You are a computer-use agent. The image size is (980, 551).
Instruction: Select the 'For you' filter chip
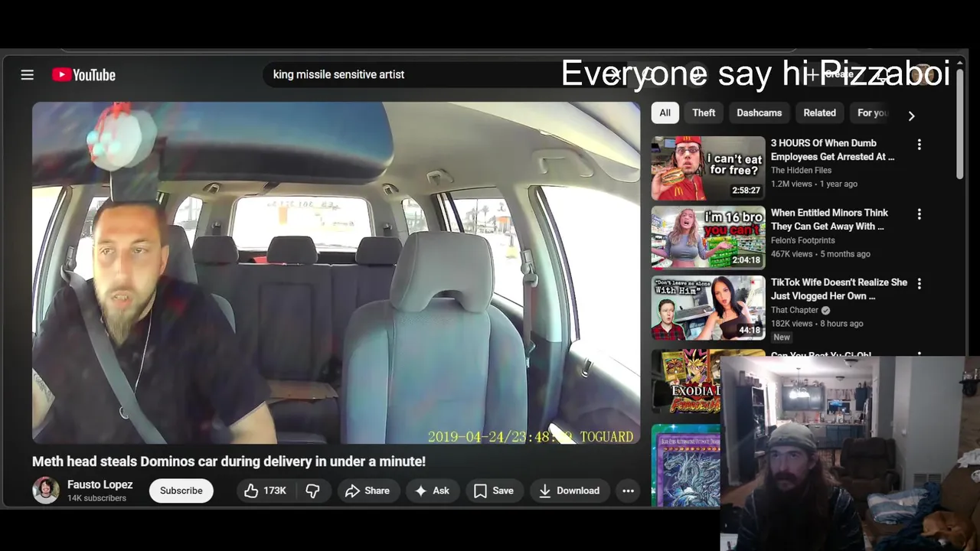tap(872, 112)
